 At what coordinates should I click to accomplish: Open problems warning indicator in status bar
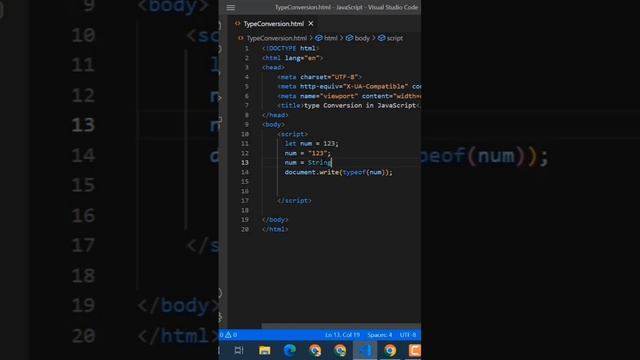pyautogui.click(x=229, y=335)
